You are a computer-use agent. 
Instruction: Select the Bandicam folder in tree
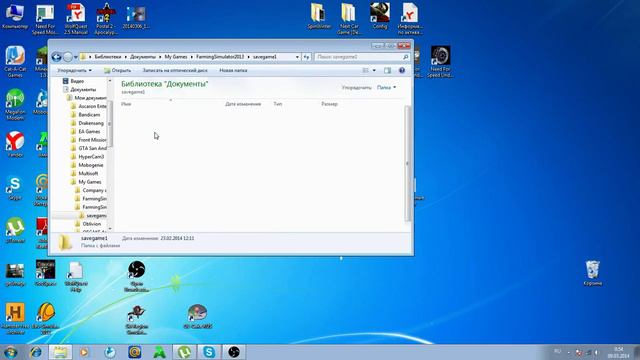click(85, 115)
